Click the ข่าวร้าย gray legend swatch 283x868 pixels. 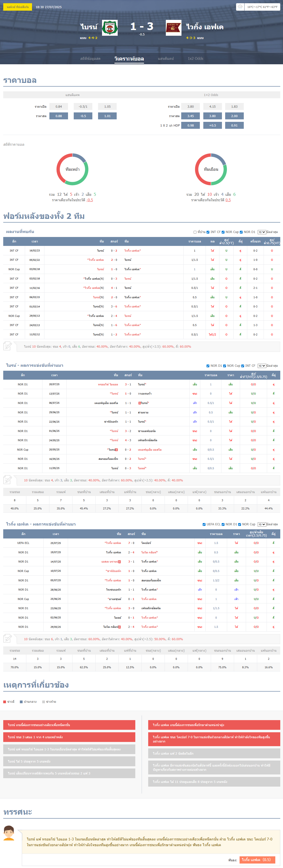coord(43,702)
